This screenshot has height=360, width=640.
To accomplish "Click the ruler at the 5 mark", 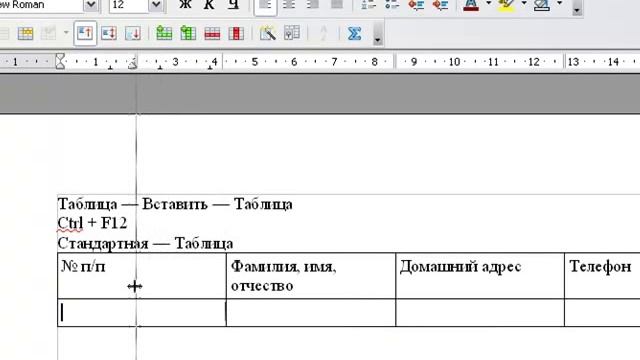I will (x=255, y=62).
